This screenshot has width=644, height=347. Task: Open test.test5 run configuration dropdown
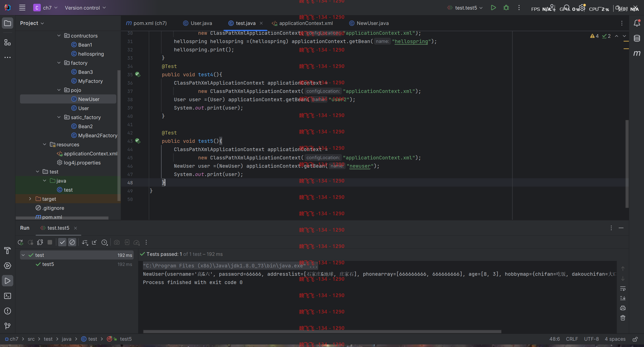pyautogui.click(x=465, y=8)
